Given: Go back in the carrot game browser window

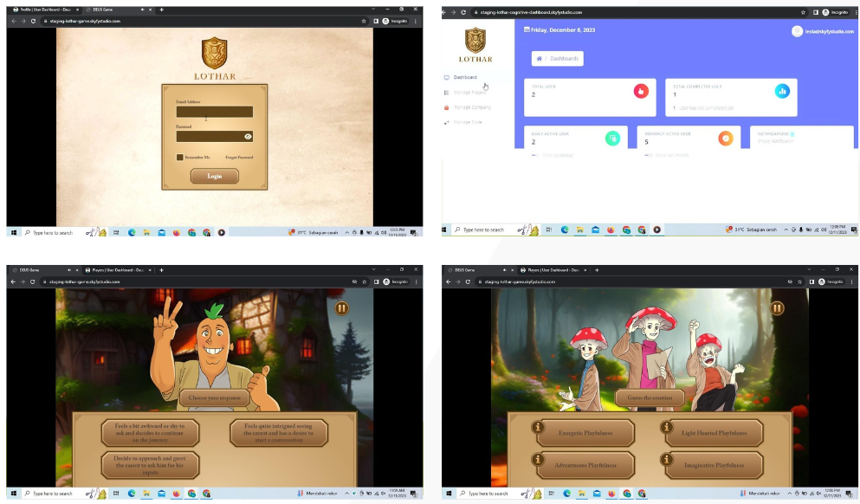Looking at the screenshot, I should (x=13, y=281).
